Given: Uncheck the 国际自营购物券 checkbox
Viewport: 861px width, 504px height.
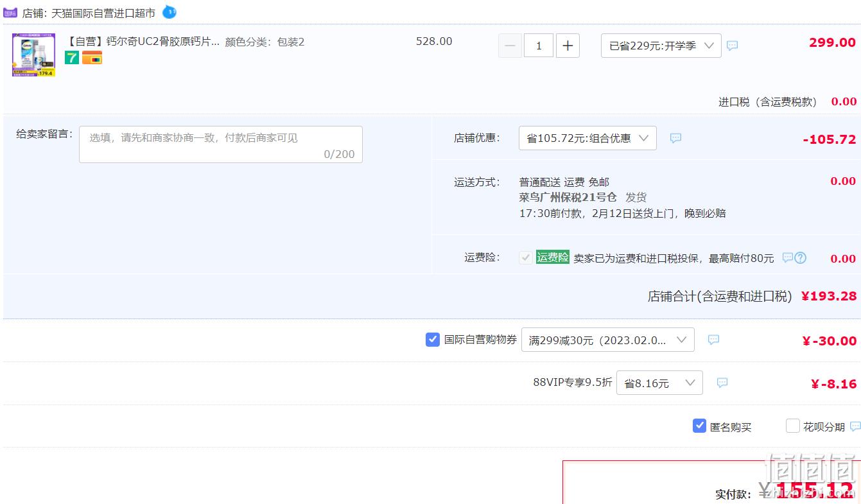Looking at the screenshot, I should click(x=433, y=340).
